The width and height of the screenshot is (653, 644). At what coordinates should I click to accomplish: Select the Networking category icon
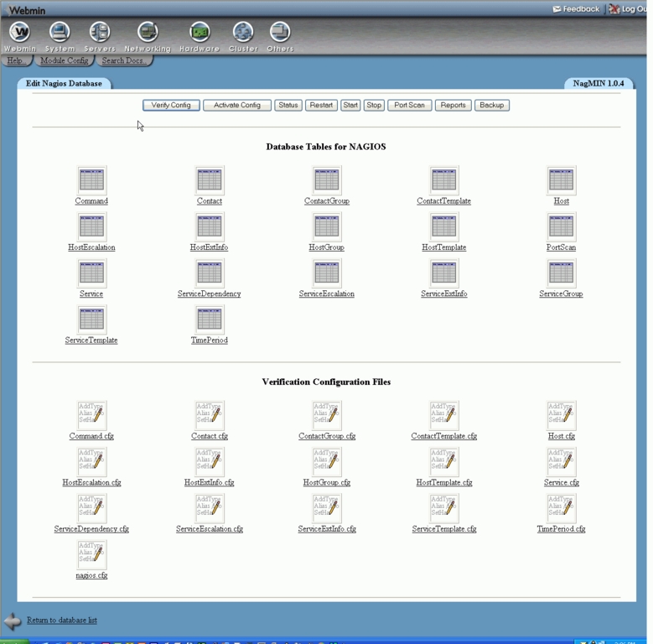click(x=148, y=34)
